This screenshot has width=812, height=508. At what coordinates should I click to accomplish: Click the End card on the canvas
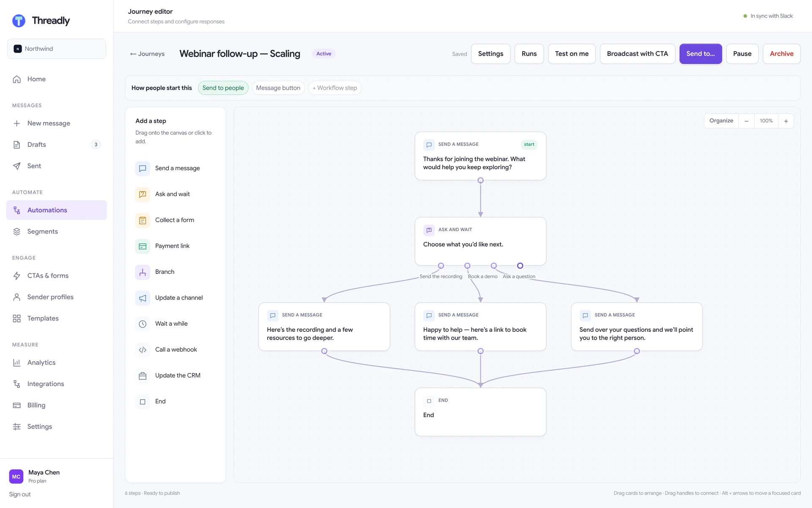480,412
